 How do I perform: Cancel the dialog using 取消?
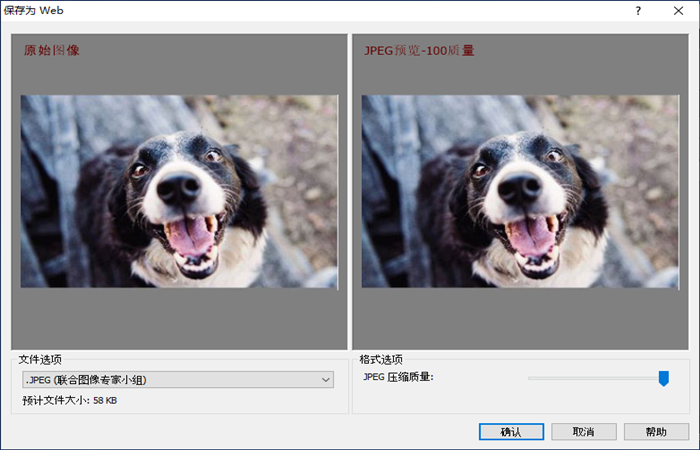tap(584, 432)
